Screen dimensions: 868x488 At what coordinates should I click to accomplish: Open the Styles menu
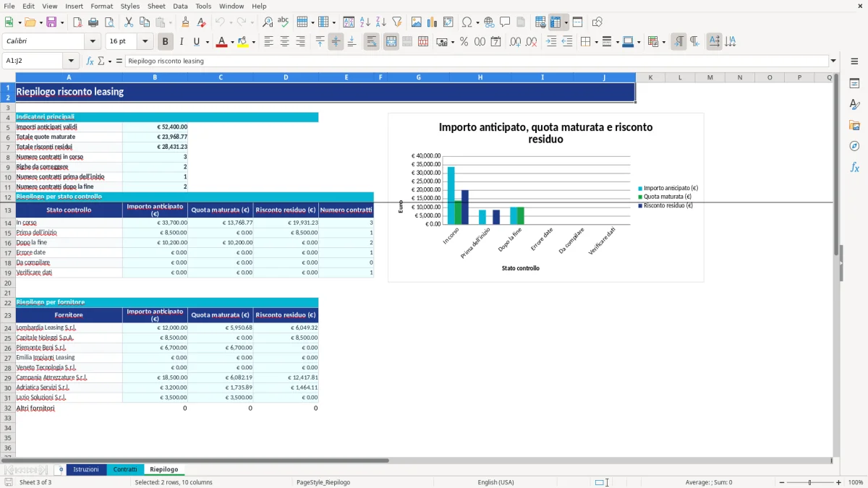click(x=130, y=6)
